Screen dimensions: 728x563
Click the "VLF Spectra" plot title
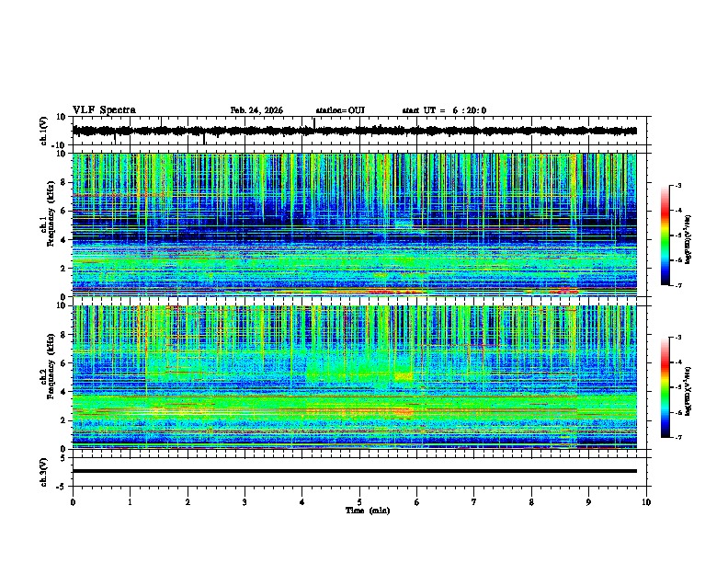point(104,110)
